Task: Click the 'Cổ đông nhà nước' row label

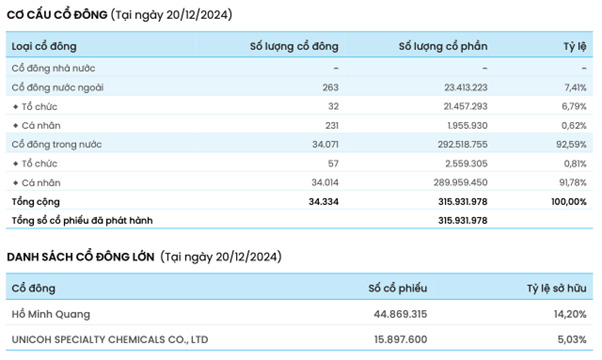Action: coord(53,68)
